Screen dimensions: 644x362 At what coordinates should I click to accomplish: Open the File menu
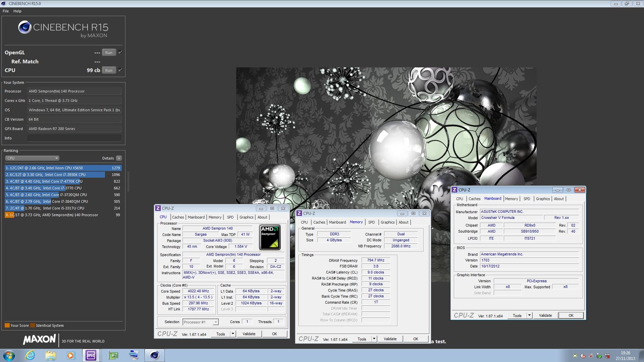click(6, 11)
